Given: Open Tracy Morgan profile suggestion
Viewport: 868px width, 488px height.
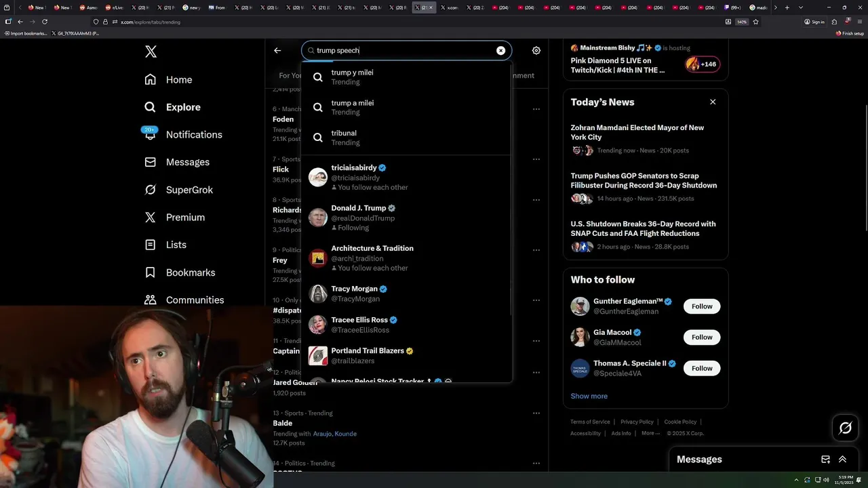Looking at the screenshot, I should [407, 293].
